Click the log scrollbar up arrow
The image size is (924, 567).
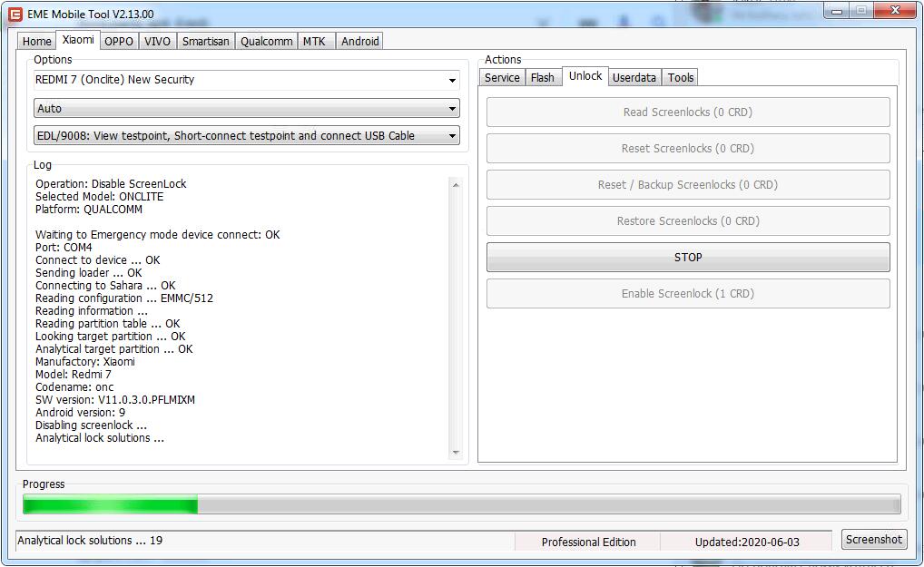point(456,185)
